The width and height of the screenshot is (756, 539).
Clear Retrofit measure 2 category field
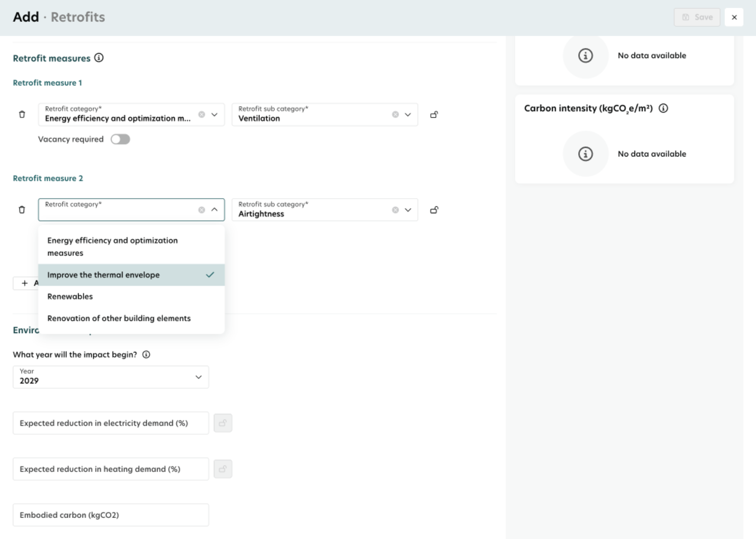[201, 210]
